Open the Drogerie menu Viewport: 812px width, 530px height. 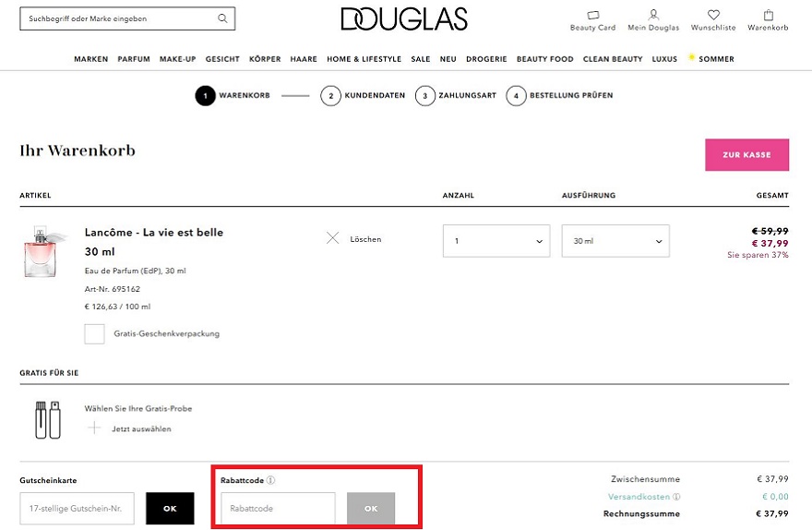(486, 59)
